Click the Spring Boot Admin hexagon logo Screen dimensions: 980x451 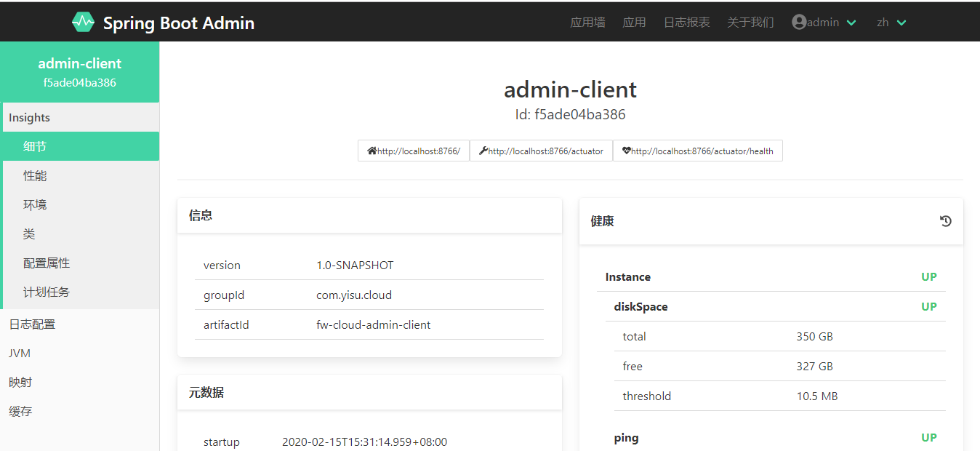click(83, 23)
